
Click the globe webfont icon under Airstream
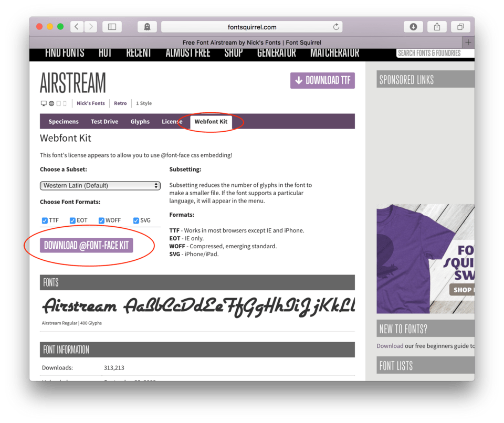51,103
